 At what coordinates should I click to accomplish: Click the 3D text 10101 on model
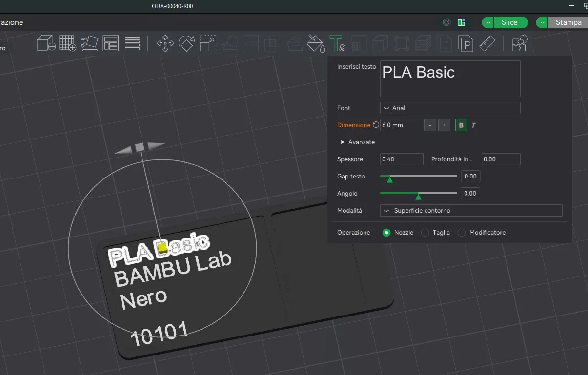coord(159,334)
